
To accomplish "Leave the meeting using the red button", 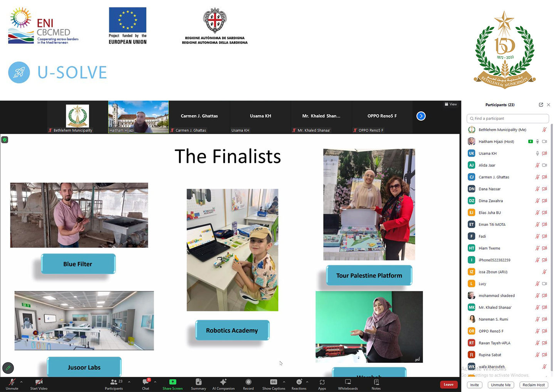I will click(x=448, y=384).
